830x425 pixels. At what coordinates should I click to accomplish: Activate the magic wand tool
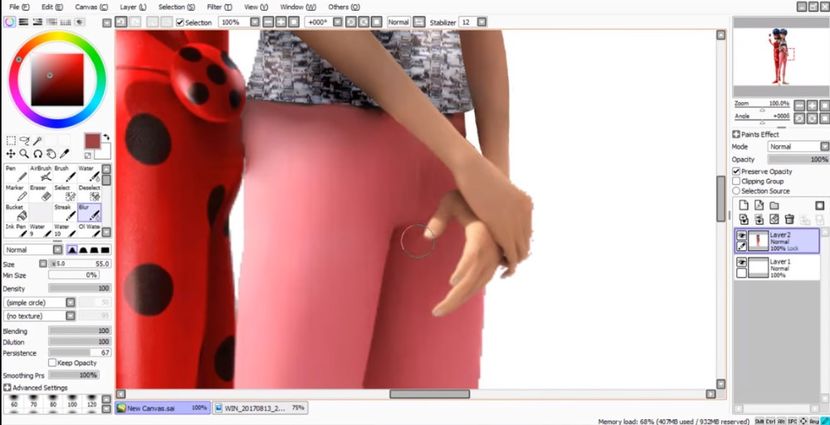[x=37, y=141]
